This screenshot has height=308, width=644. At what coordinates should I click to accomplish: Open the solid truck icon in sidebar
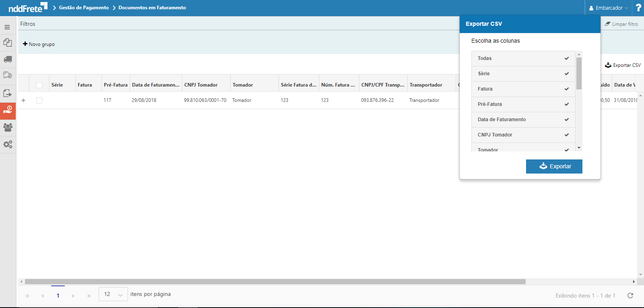(8, 60)
